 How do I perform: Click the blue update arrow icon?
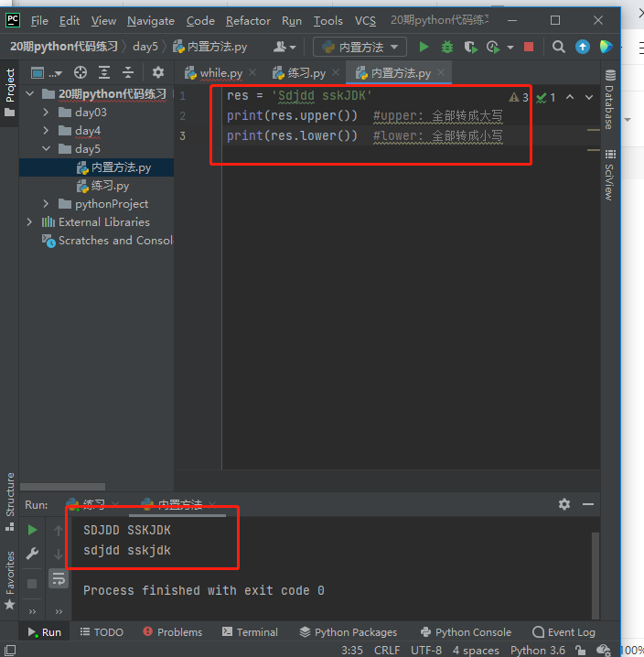[583, 47]
